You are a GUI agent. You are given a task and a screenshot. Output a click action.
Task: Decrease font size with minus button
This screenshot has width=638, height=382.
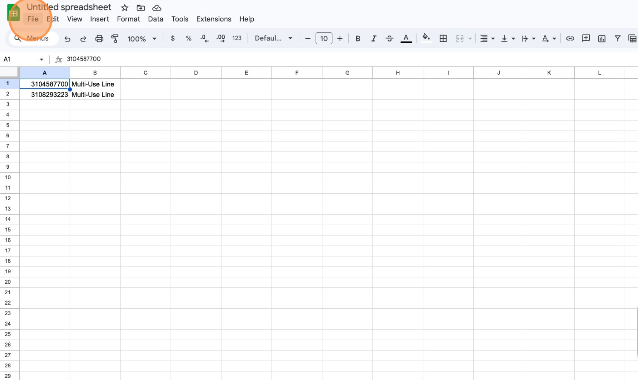(308, 39)
